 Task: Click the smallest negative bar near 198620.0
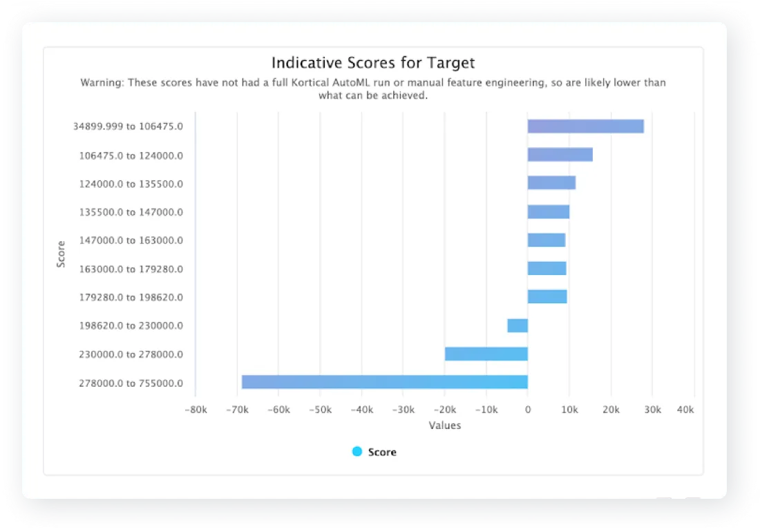pyautogui.click(x=517, y=325)
